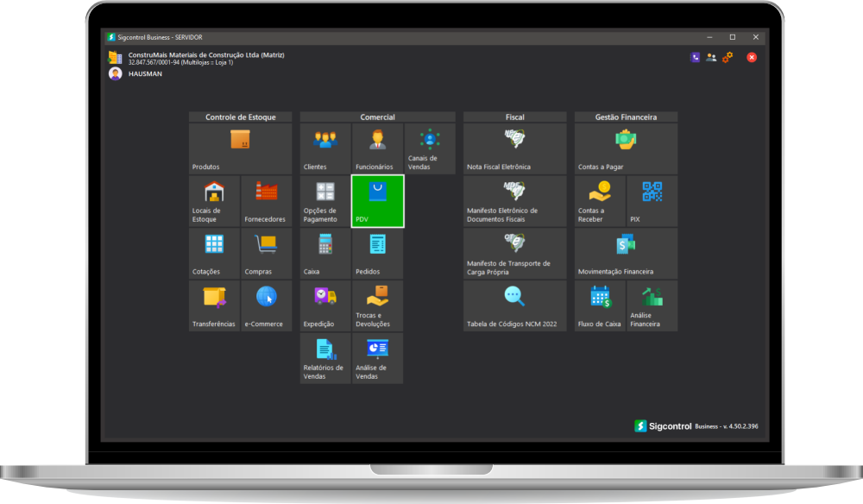Open the users icon in top bar
The height and width of the screenshot is (504, 863).
click(711, 57)
